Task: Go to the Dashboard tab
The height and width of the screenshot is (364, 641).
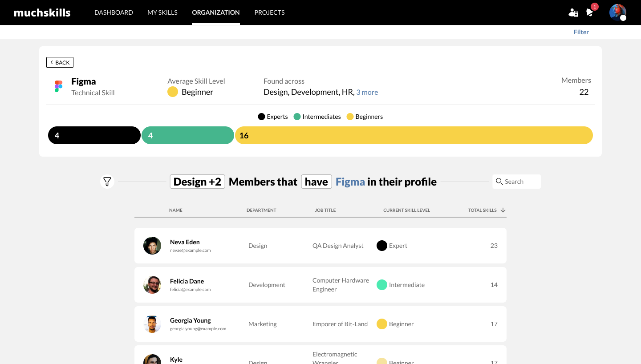Action: (114, 12)
